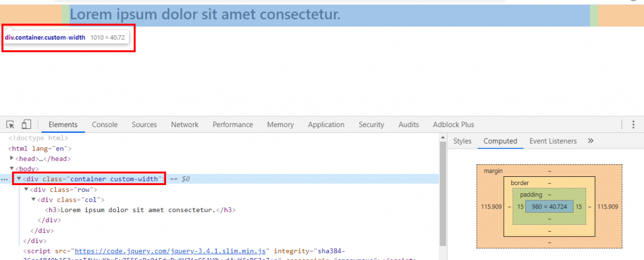Open the Memory tab
The width and height of the screenshot is (644, 260).
(280, 125)
